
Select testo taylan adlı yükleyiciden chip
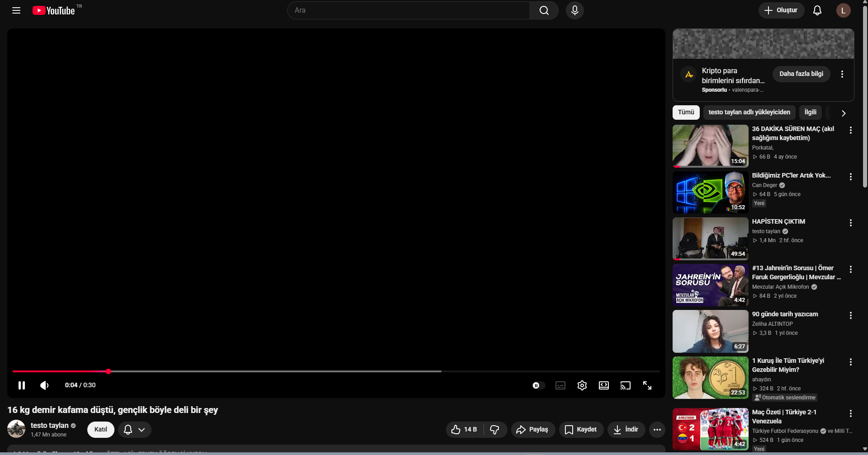(x=749, y=113)
